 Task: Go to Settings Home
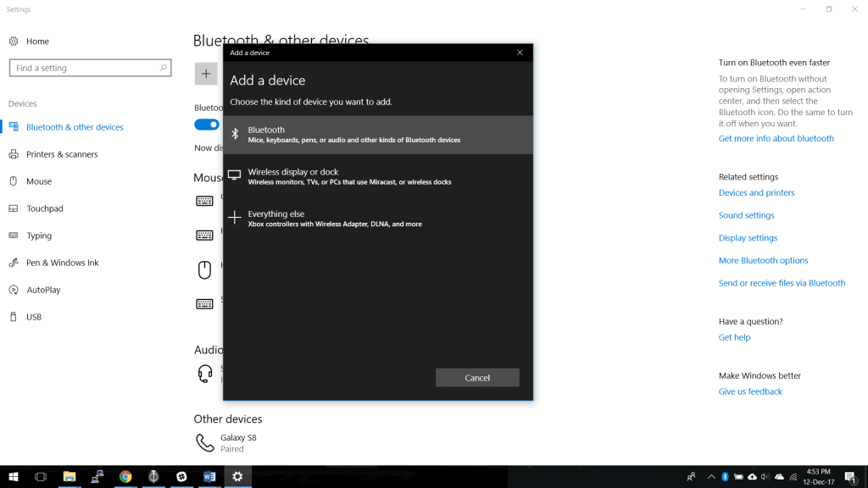(x=37, y=42)
